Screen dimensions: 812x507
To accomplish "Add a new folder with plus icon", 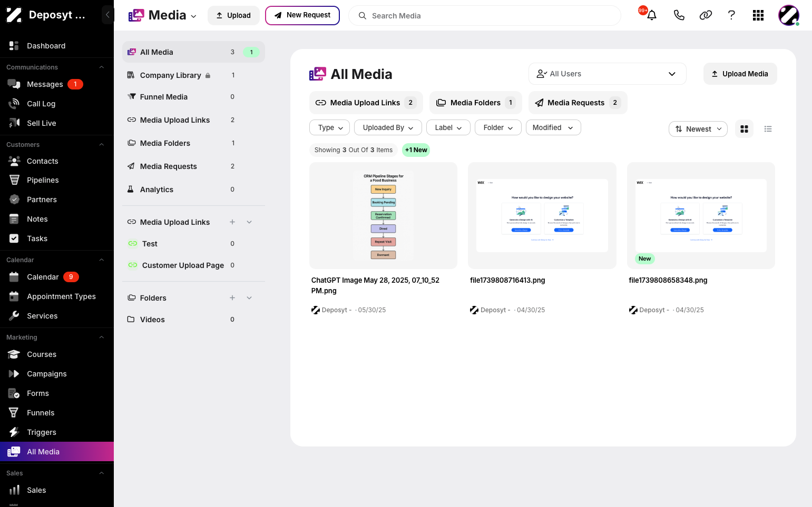I will pyautogui.click(x=232, y=298).
